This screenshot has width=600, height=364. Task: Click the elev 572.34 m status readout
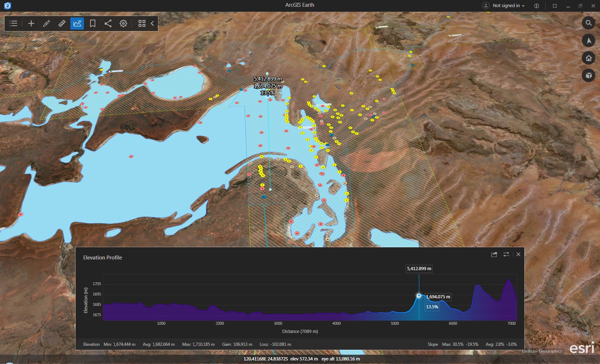(304, 359)
